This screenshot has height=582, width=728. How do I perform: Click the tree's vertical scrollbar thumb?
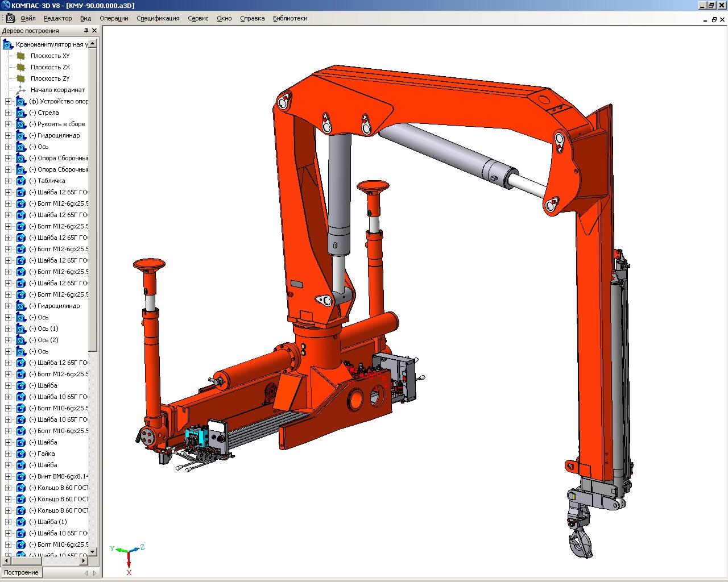[x=93, y=199]
